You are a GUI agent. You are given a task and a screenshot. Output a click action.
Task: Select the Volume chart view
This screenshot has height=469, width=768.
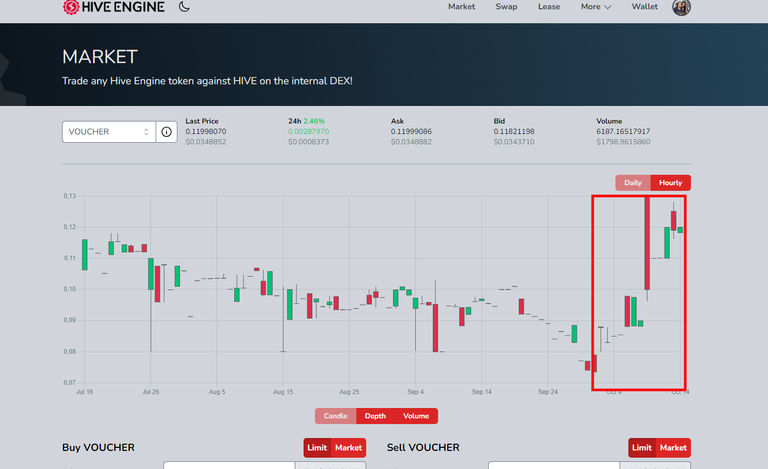pos(416,416)
